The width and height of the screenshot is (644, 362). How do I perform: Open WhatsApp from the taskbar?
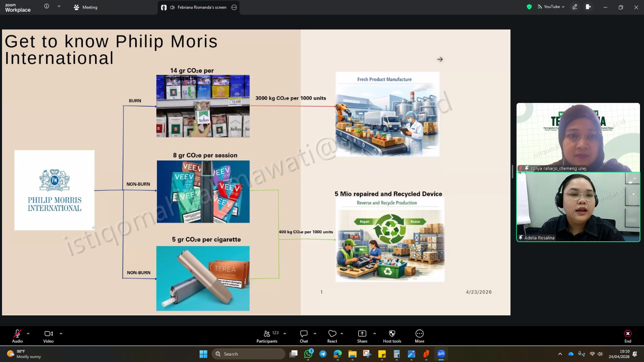[308, 354]
